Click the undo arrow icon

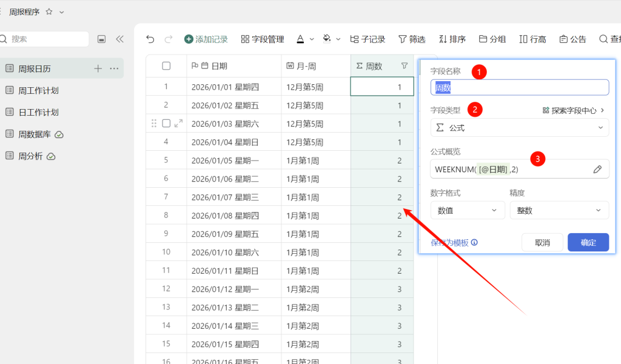(150, 39)
